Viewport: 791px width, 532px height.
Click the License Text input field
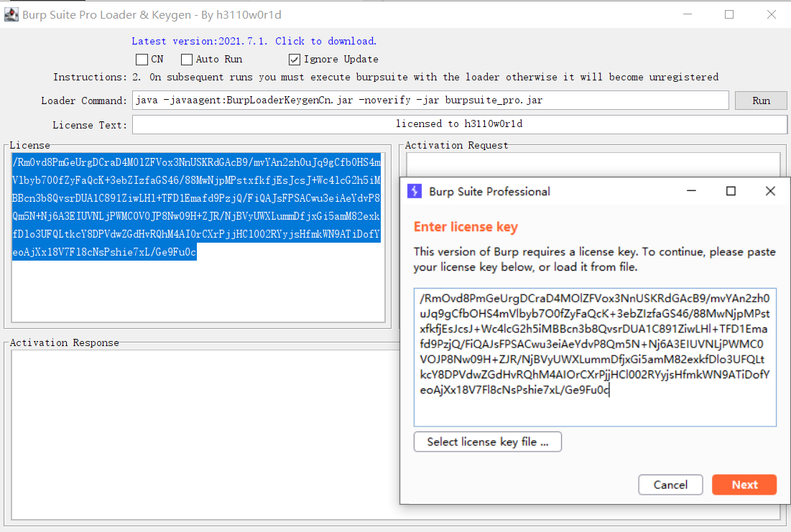coord(459,124)
